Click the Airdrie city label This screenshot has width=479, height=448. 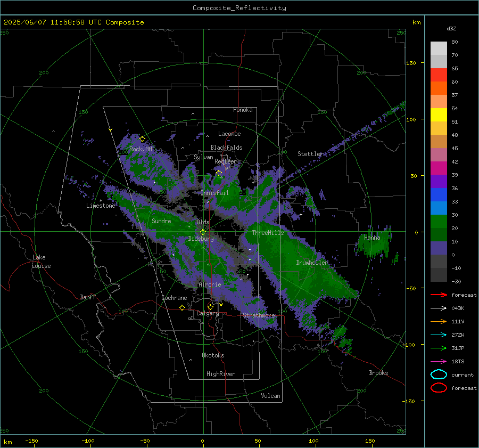coord(210,284)
